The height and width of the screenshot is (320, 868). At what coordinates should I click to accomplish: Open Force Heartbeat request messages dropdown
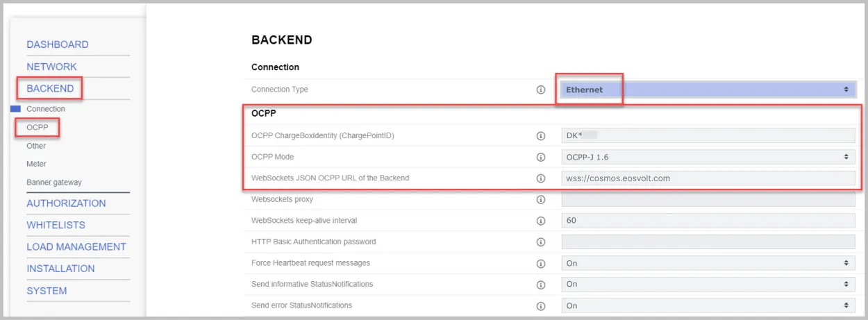coord(708,263)
